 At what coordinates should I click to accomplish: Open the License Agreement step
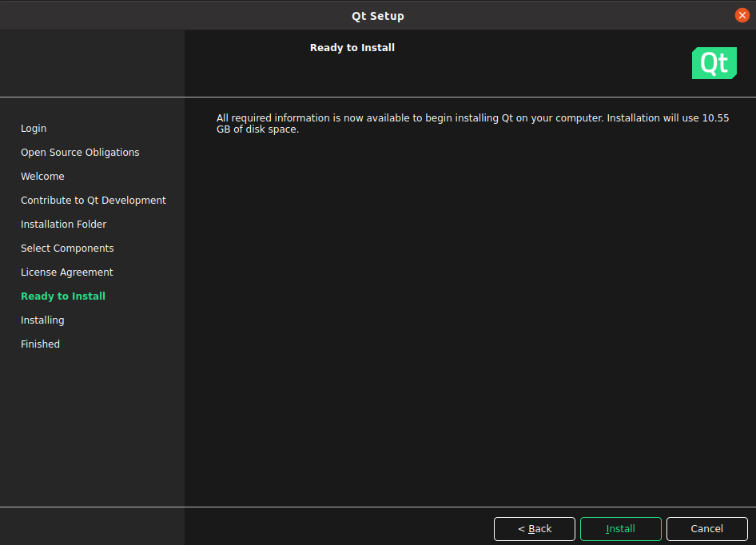pos(67,272)
